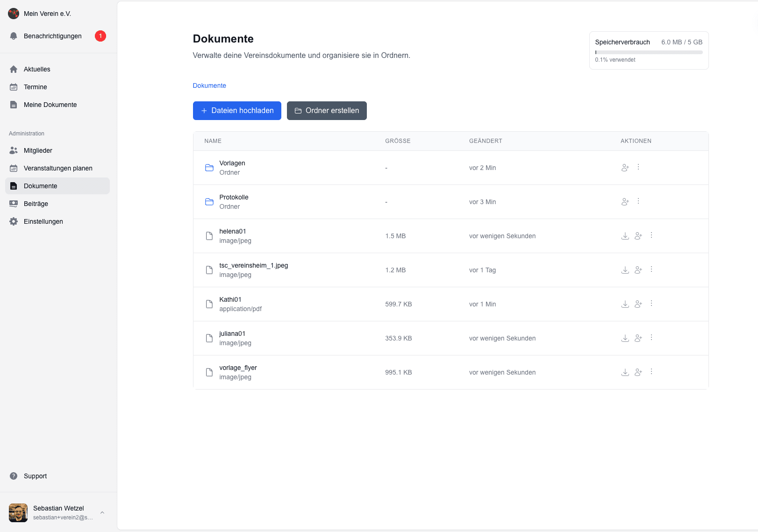Click the Vorlagen folder icon

click(x=209, y=168)
